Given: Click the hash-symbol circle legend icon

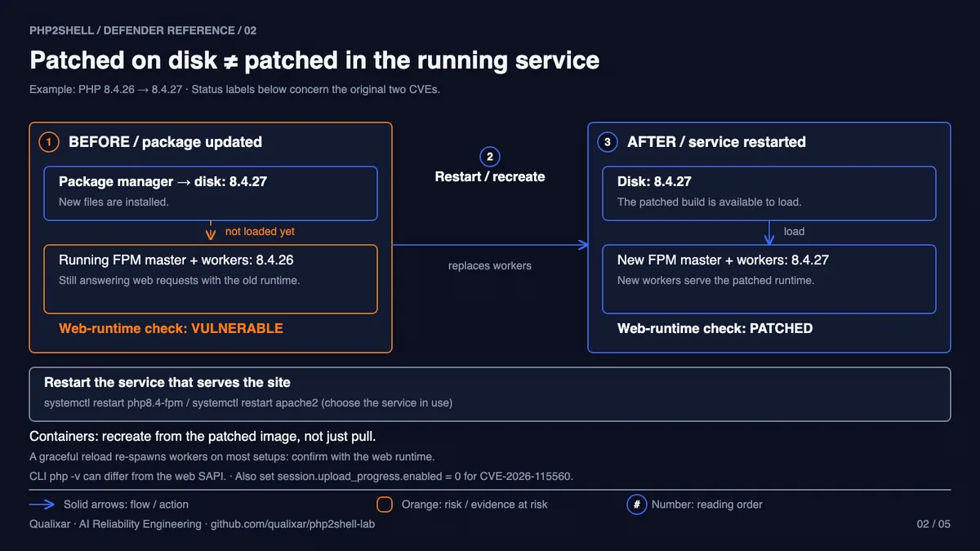Looking at the screenshot, I should [x=637, y=504].
